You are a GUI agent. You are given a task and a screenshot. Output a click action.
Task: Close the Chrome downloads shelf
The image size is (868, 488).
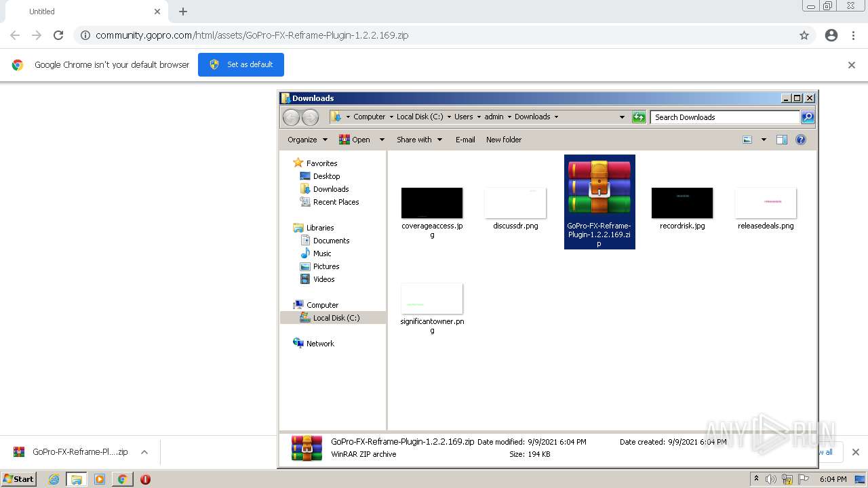(855, 452)
